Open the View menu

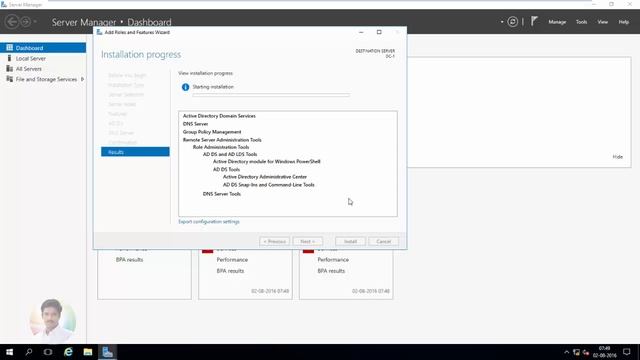(602, 22)
